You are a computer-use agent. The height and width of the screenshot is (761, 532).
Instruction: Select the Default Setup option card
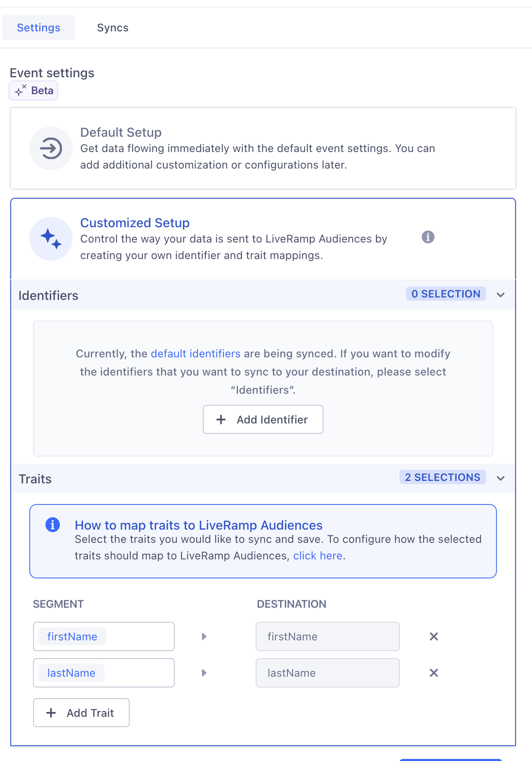coord(263,148)
